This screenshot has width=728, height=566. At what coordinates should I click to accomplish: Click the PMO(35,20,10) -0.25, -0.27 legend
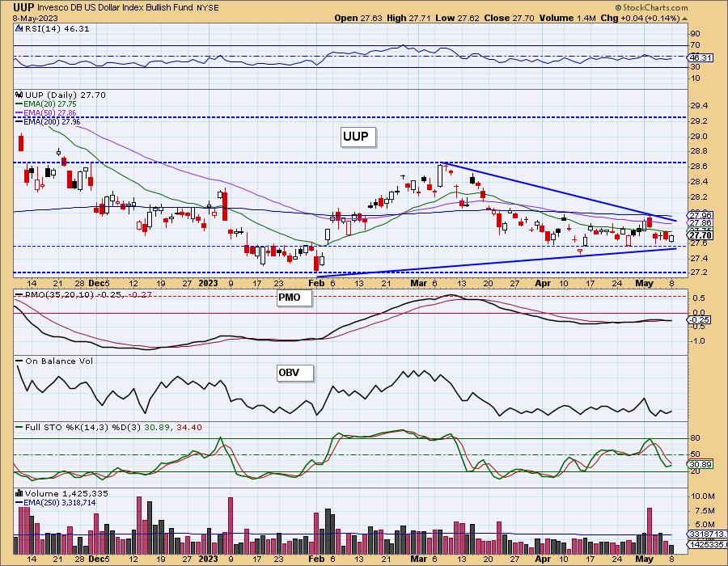point(88,294)
